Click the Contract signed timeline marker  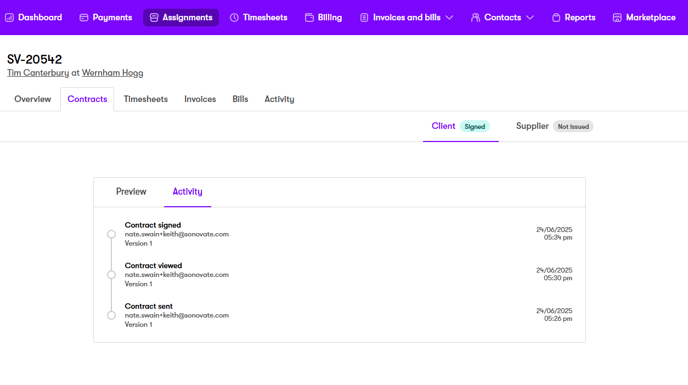[111, 234]
